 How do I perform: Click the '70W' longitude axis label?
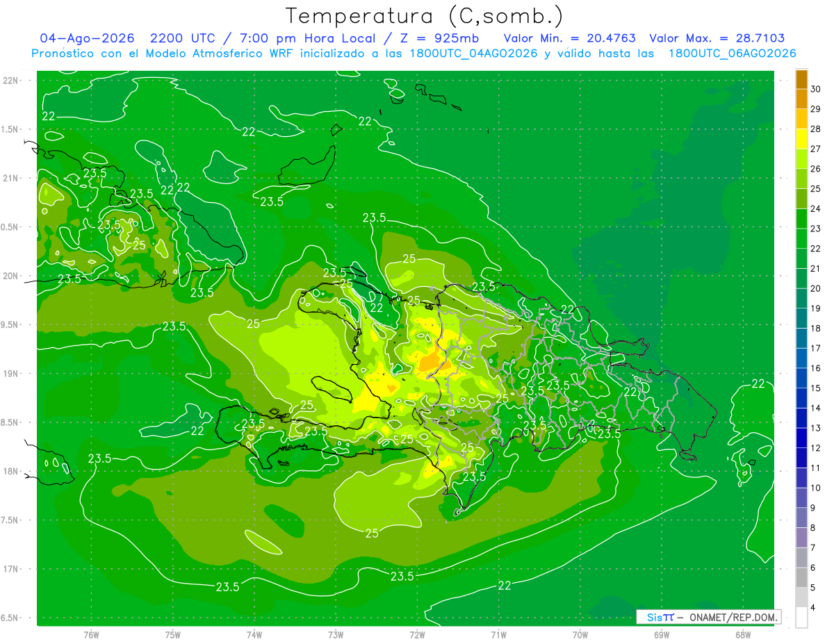[580, 634]
